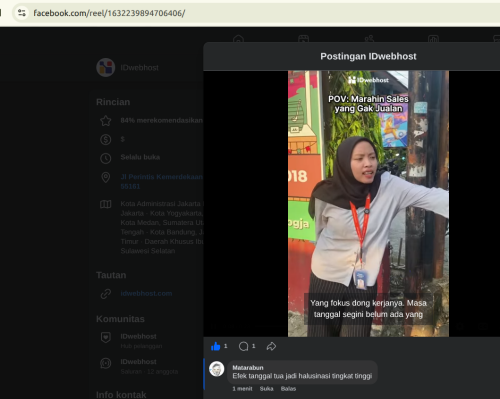Click the Info kontak section heading
500x399 pixels.
click(121, 394)
